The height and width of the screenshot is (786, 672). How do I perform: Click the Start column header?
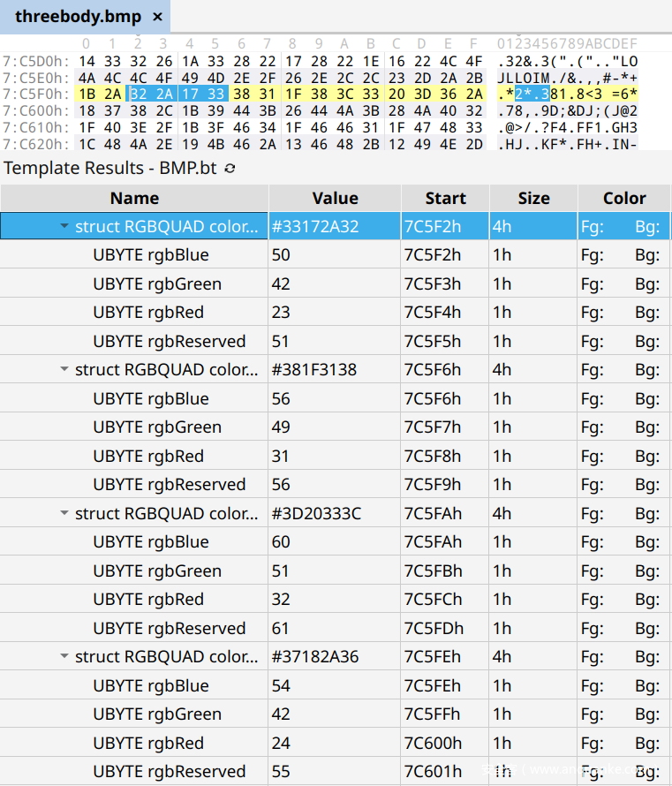(x=445, y=198)
